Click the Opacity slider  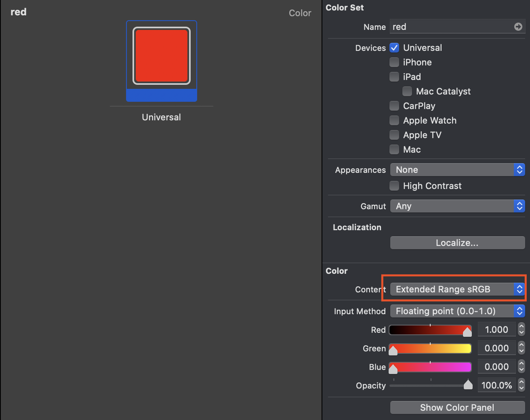coord(430,385)
